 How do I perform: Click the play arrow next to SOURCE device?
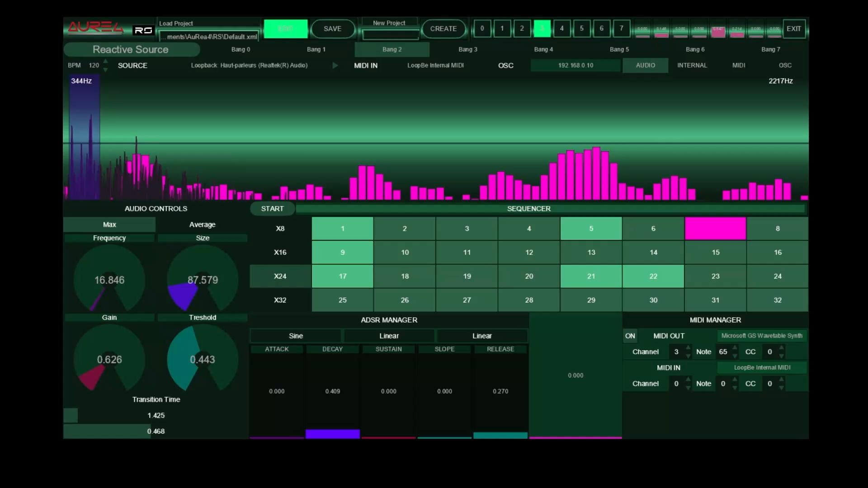(335, 66)
